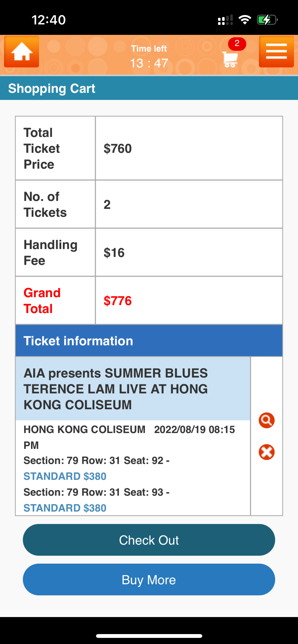Screen dimensions: 298x644
Task: Click the Check Out button
Action: click(149, 540)
